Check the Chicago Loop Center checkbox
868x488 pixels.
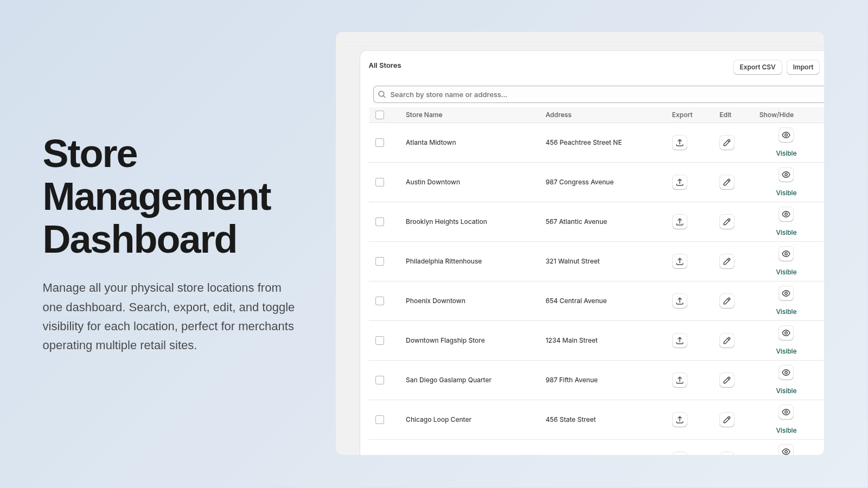click(x=380, y=420)
